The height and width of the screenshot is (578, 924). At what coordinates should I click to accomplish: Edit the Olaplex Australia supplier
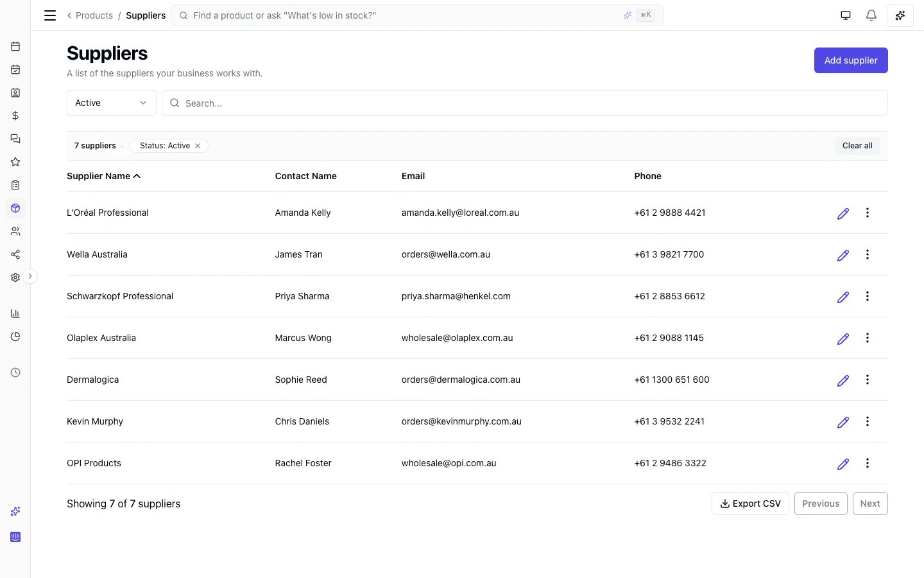843,338
